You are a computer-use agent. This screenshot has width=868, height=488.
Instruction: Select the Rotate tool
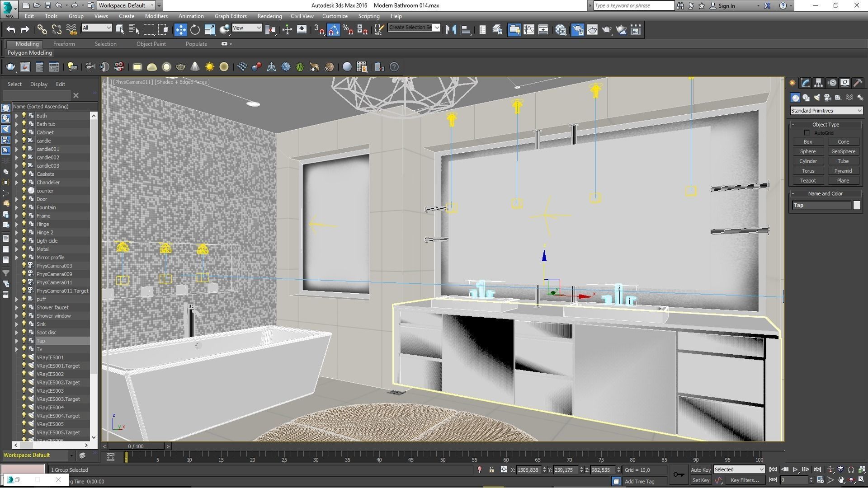[x=195, y=30]
